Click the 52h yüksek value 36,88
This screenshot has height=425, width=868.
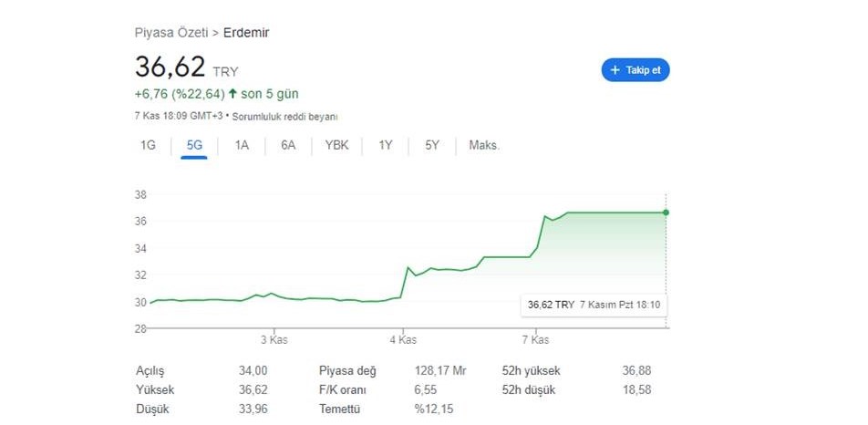[636, 371]
